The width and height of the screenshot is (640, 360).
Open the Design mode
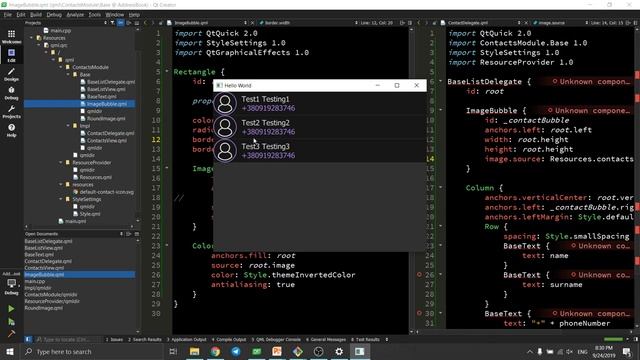pos(11,74)
